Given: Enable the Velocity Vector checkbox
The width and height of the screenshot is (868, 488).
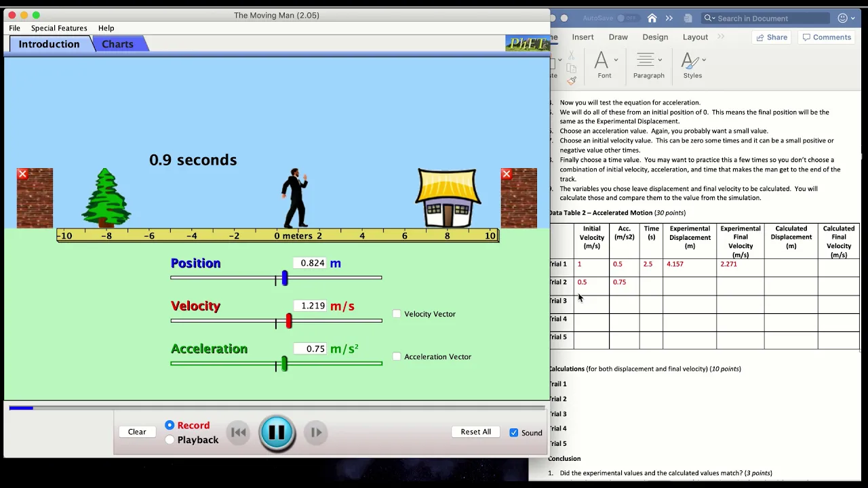Looking at the screenshot, I should [397, 314].
